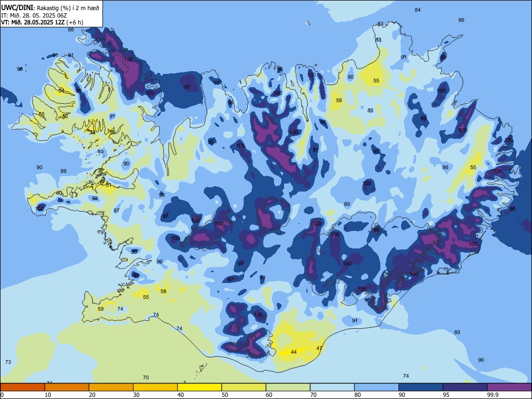Click the '99.9' legend label
The image size is (532, 399).
pyautogui.click(x=492, y=395)
